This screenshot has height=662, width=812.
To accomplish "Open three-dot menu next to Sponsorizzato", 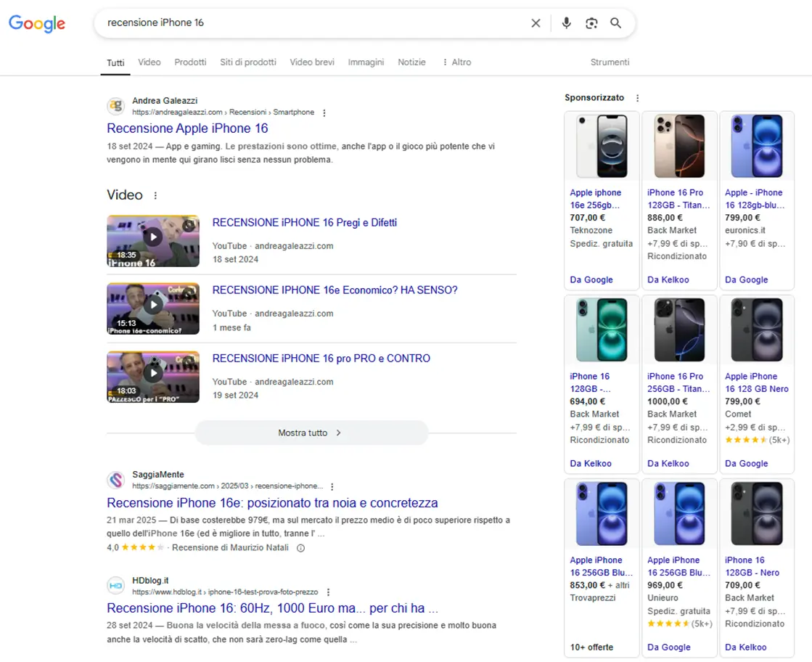I will (x=638, y=98).
